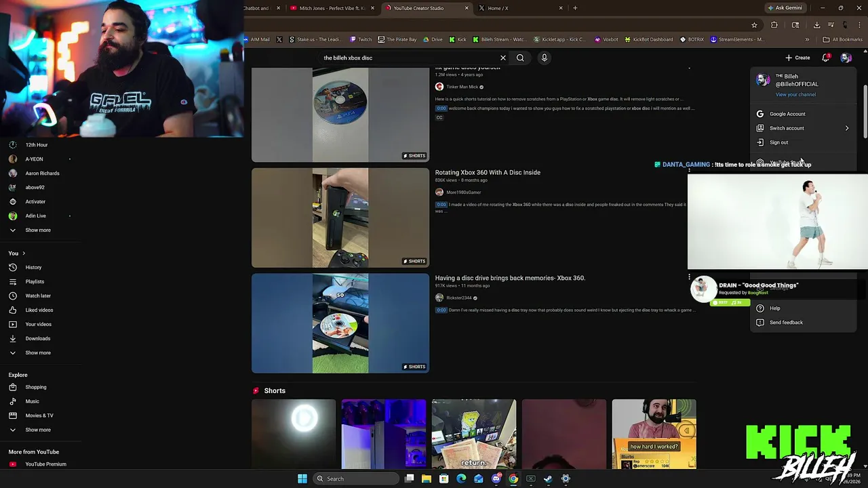
Task: Click the YouTube search input field
Action: (x=407, y=58)
